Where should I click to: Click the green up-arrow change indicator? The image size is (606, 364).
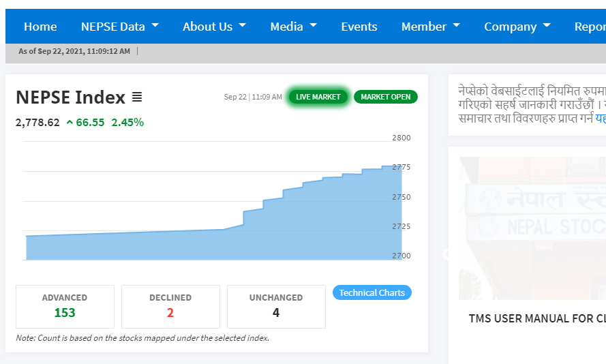[70, 123]
